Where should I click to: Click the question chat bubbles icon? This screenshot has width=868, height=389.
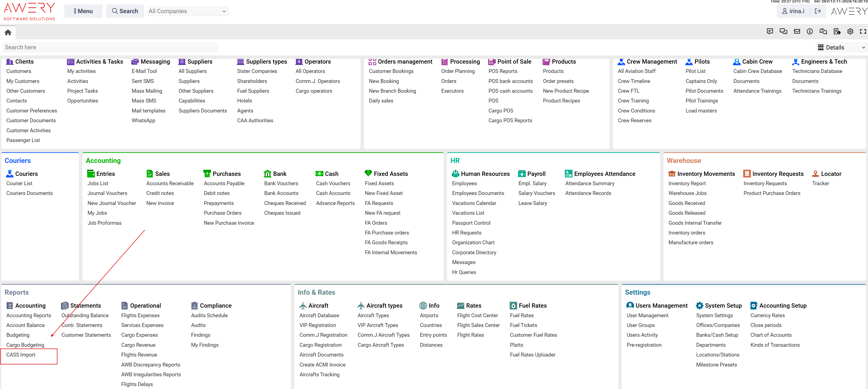pos(823,31)
